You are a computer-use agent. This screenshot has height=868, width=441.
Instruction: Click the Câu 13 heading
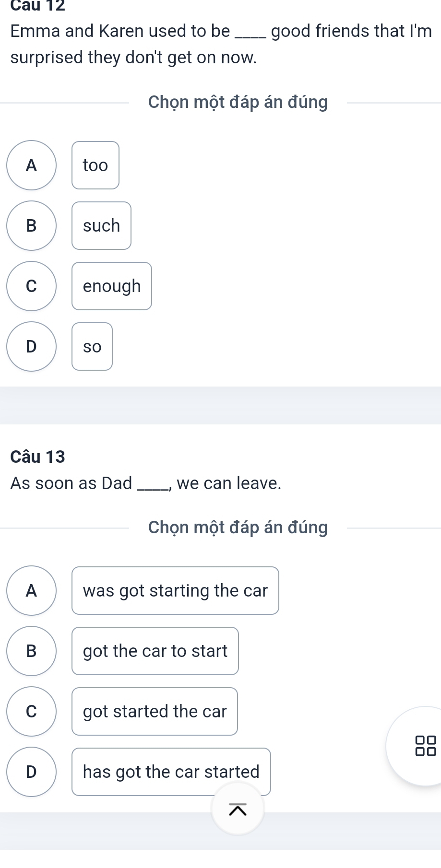37,457
